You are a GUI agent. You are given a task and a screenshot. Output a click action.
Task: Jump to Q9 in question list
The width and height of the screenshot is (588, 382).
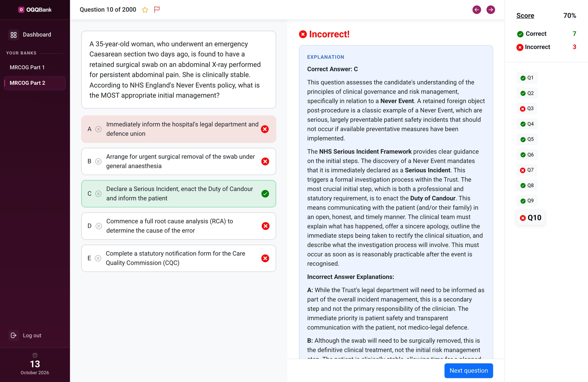pos(527,201)
